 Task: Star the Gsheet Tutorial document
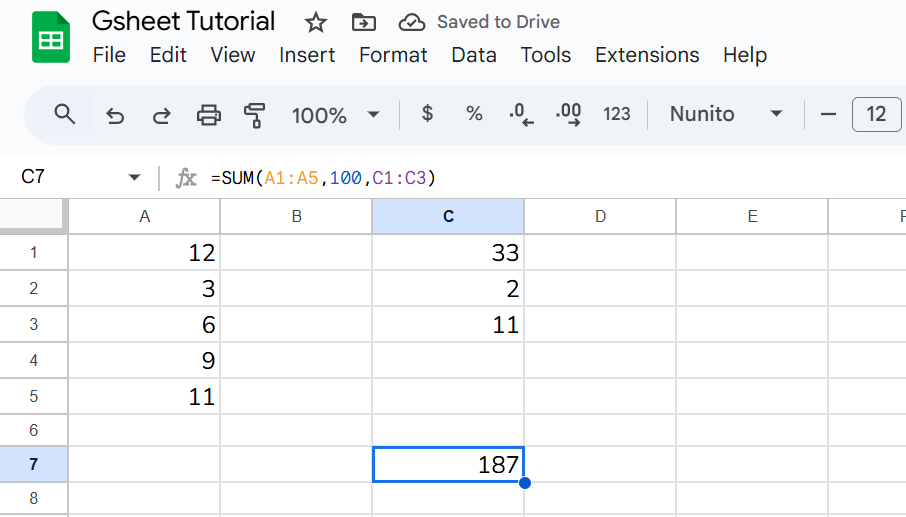pos(315,22)
